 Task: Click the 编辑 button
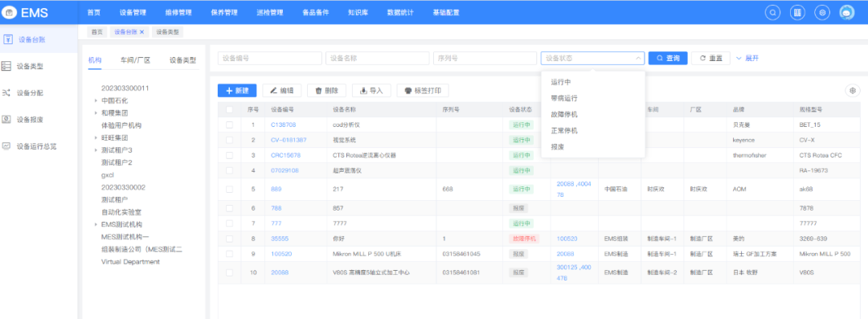pos(282,90)
